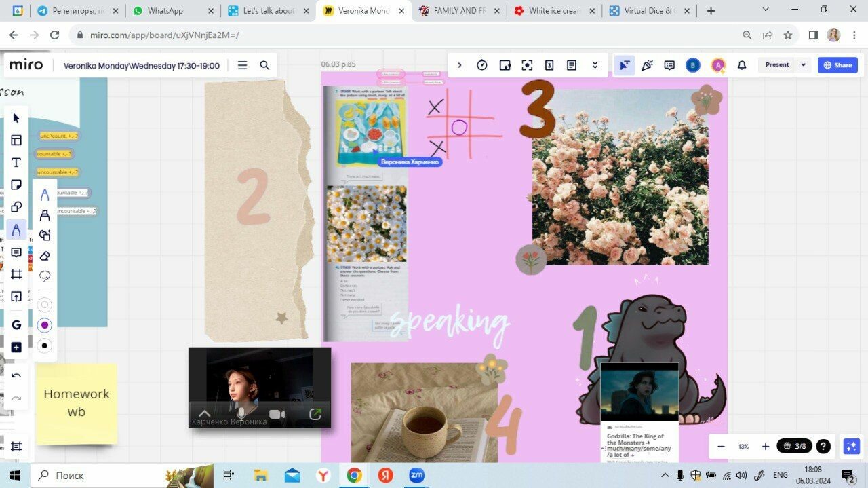Click board title Veronika Monday\Wednesday
The width and height of the screenshot is (868, 488).
coord(141,66)
